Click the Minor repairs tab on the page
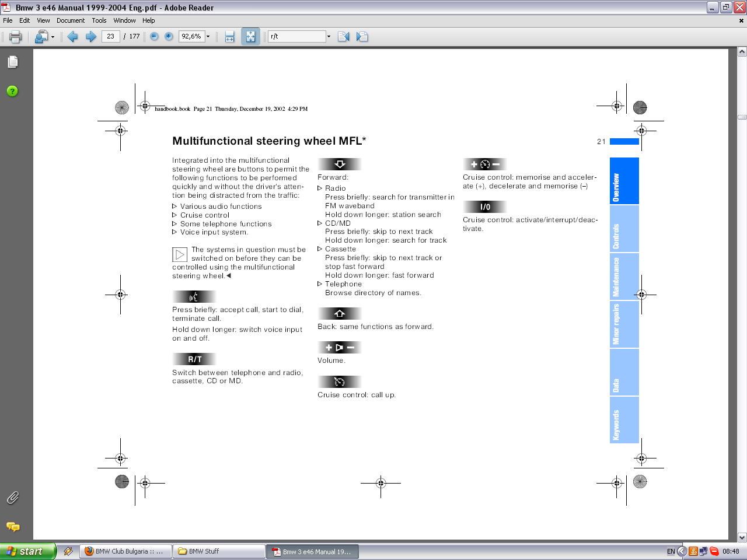 pyautogui.click(x=624, y=324)
